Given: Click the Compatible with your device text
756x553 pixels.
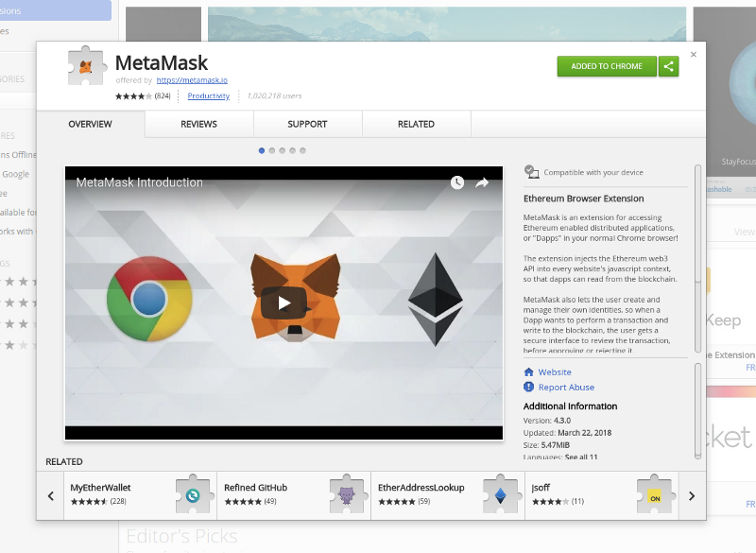Looking at the screenshot, I should tap(593, 172).
